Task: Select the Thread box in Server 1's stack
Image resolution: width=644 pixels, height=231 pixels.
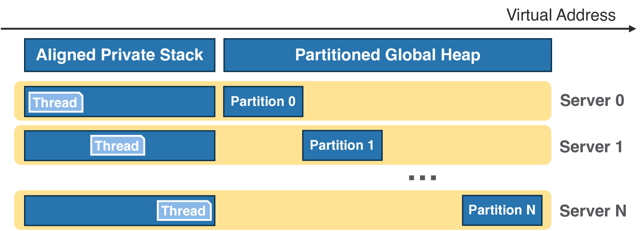Action: pyautogui.click(x=117, y=146)
